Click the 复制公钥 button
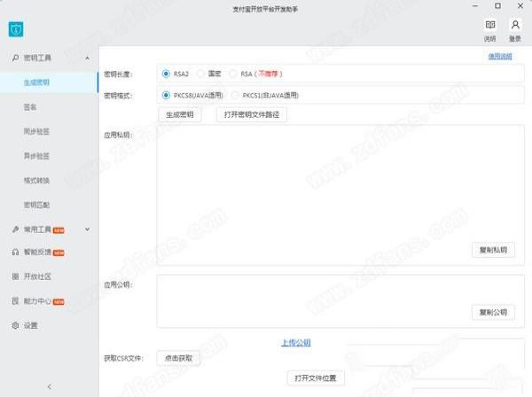Image resolution: width=532 pixels, height=397 pixels. pos(493,312)
